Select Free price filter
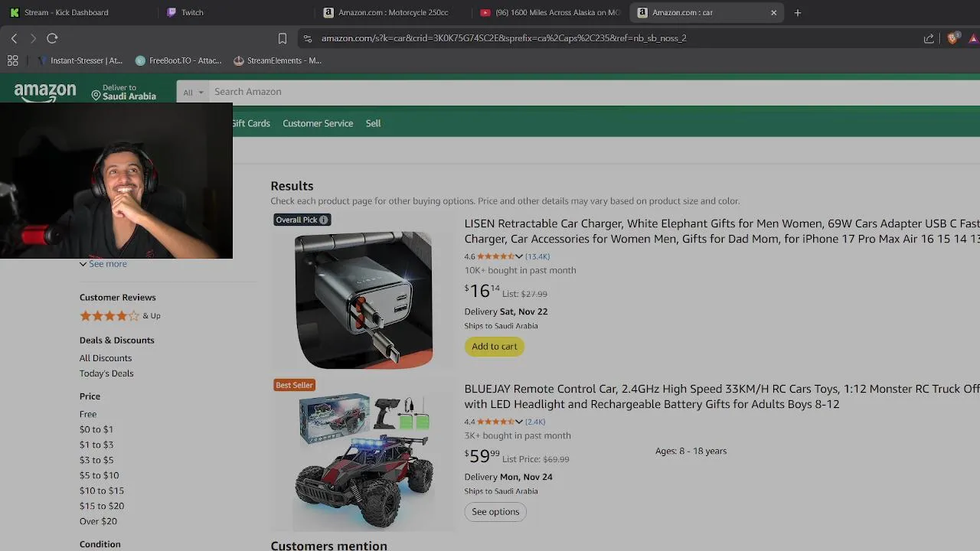Image resolution: width=980 pixels, height=551 pixels. pyautogui.click(x=88, y=414)
